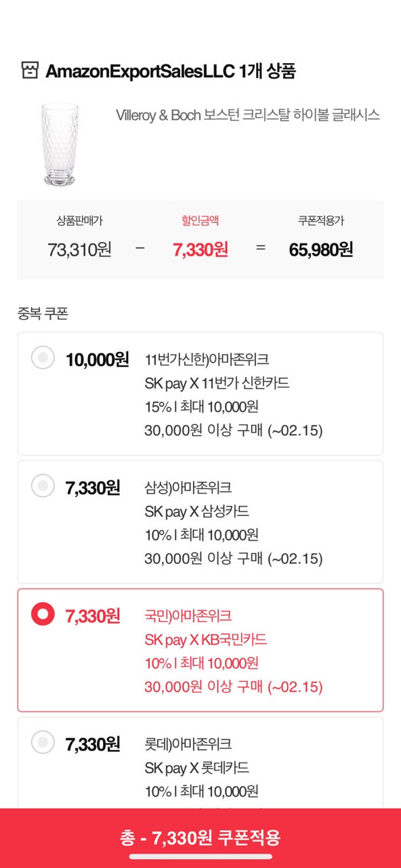This screenshot has height=868, width=401.
Task: Tap the 중복 쿠폰 section label
Action: coord(43,313)
